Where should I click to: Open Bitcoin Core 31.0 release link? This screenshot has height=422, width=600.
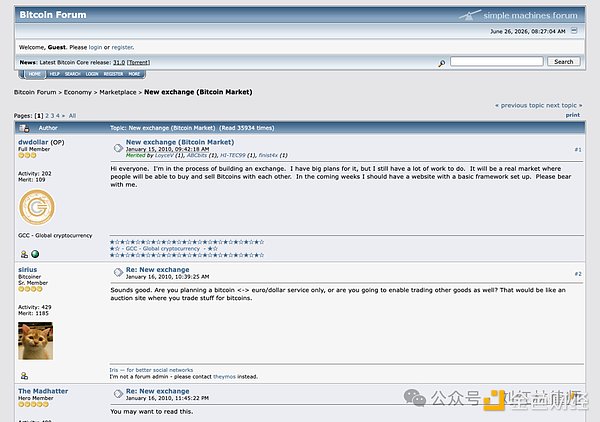point(119,62)
